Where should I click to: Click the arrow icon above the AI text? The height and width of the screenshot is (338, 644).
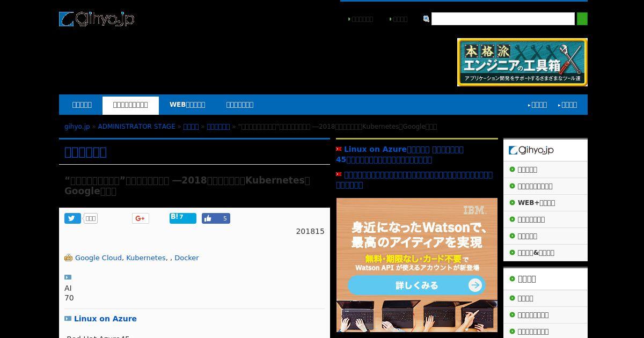click(68, 277)
